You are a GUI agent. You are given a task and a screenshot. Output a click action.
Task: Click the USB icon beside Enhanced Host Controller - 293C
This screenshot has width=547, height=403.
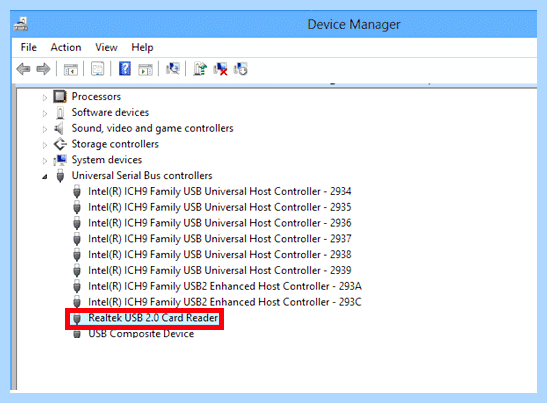(77, 302)
